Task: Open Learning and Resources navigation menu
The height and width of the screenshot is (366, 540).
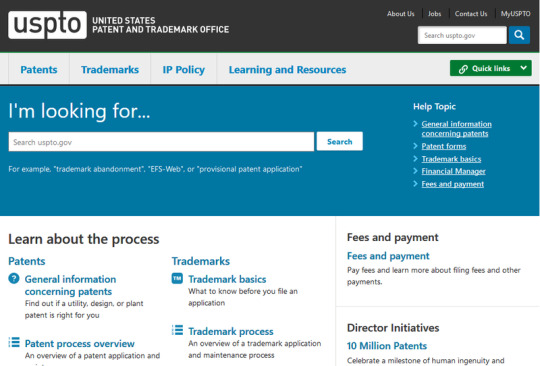Action: tap(287, 70)
